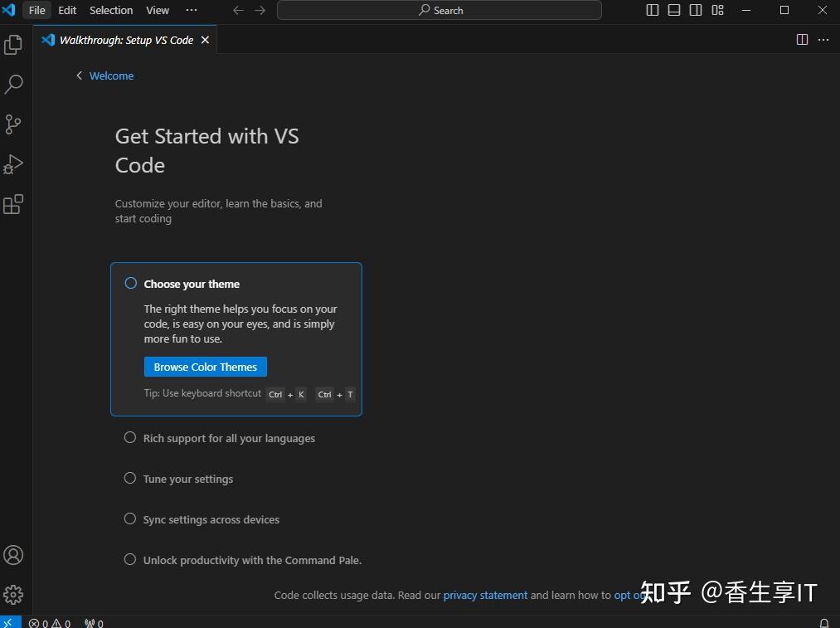The width and height of the screenshot is (840, 628).
Task: Open the editor actions ellipsis menu
Action: click(823, 39)
